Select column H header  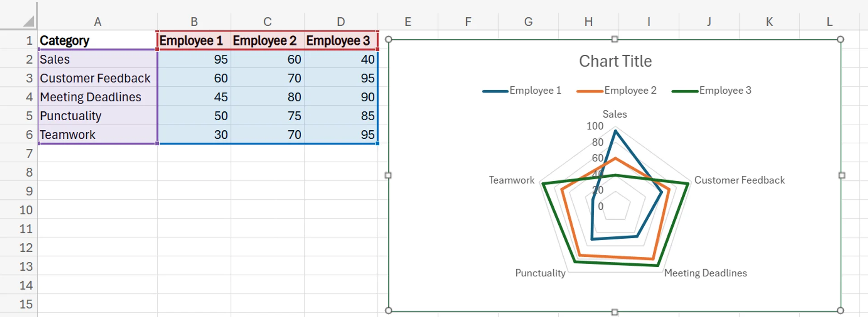click(x=588, y=22)
